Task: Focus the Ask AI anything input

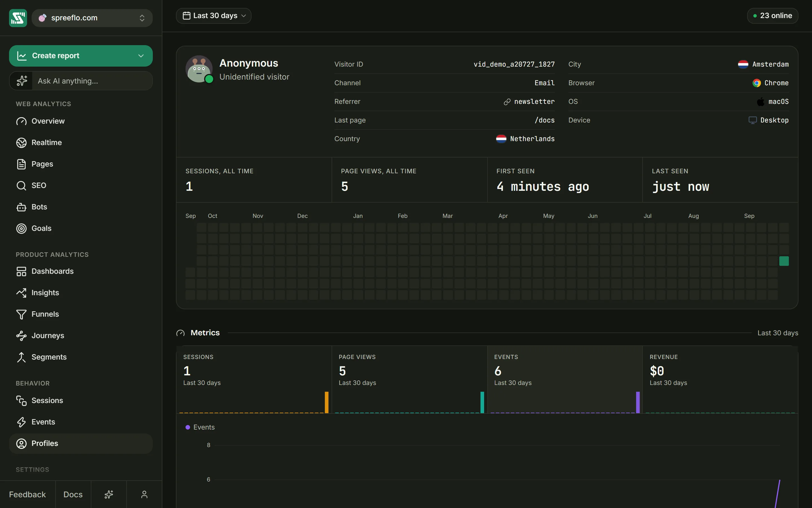Action: coord(92,81)
